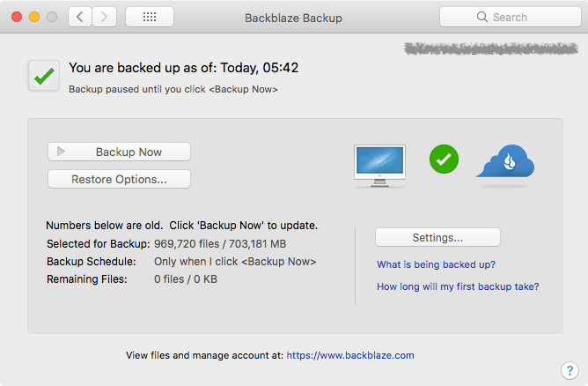
Task: Click 'Backup paused until you click' text
Action: [173, 89]
